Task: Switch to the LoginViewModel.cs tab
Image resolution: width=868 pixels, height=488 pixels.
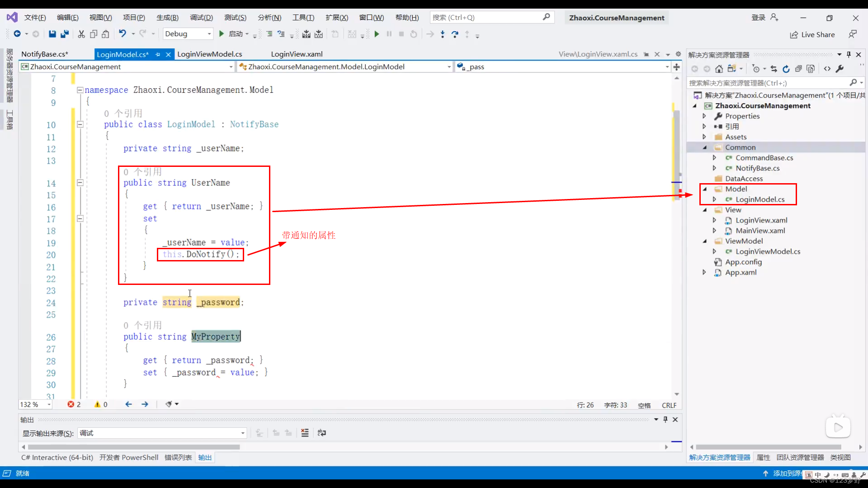Action: [x=210, y=54]
